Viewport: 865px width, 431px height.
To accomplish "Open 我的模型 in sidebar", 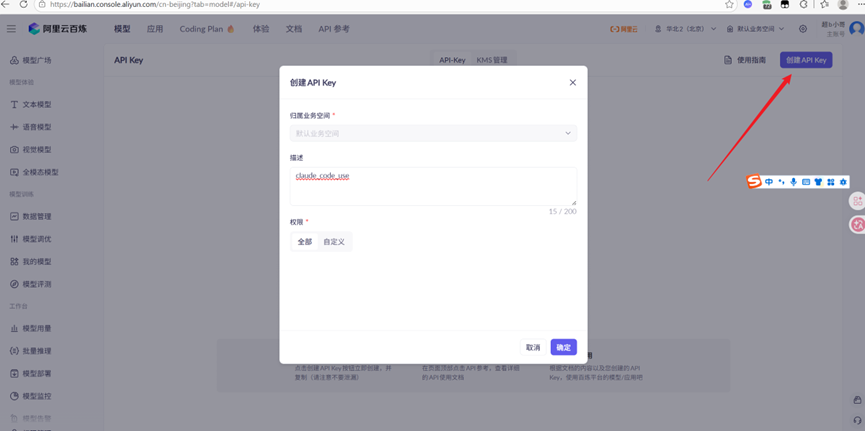I will click(31, 262).
